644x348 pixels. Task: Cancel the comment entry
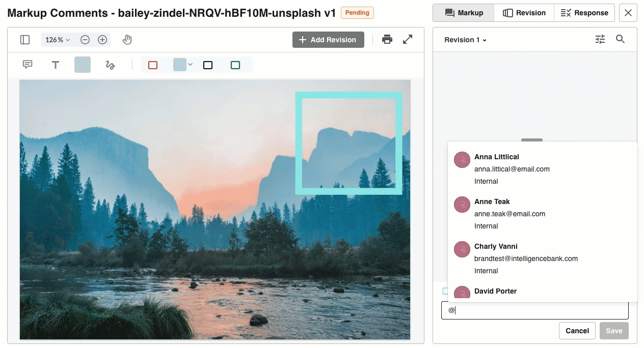tap(577, 331)
